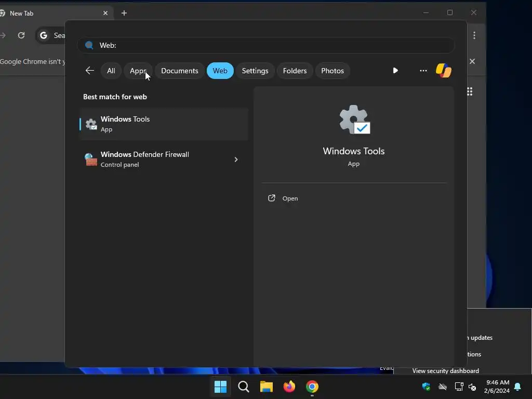Open the taskbar clock and date

[x=497, y=387]
